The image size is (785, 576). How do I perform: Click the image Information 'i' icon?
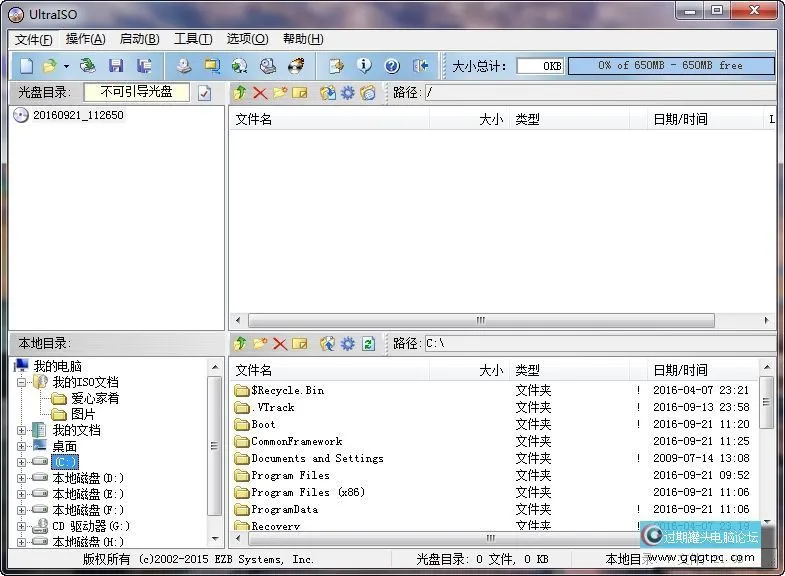(x=364, y=66)
